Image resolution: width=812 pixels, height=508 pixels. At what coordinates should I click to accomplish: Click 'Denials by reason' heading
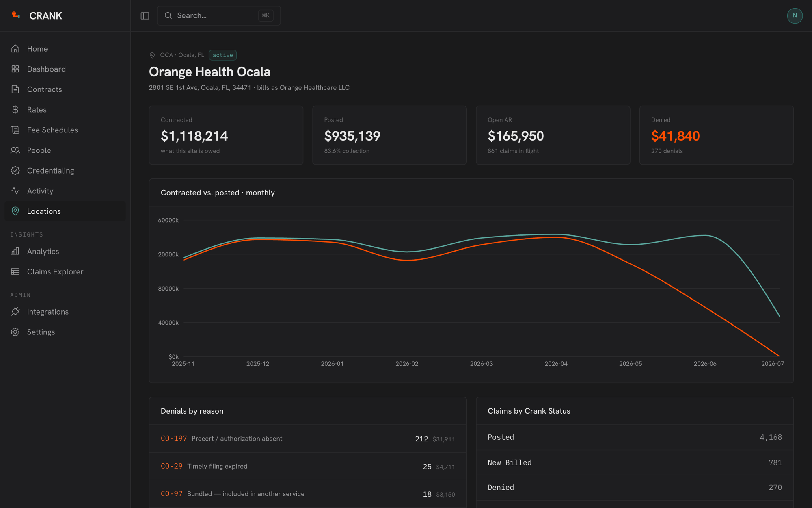(192, 411)
